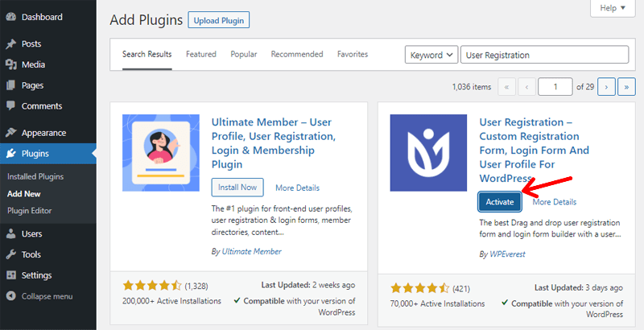Click 'Last Updated: 3 days ago' text
This screenshot has height=330, width=644.
(579, 287)
